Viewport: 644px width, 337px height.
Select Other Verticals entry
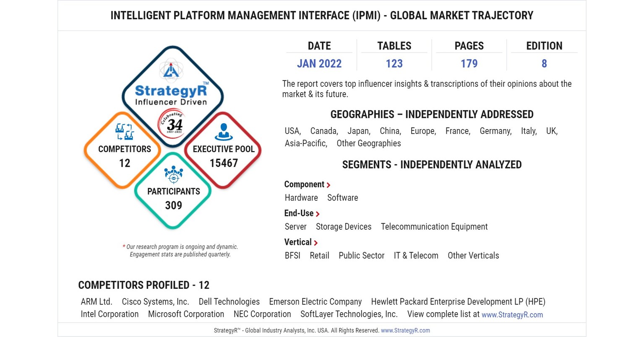click(x=473, y=255)
